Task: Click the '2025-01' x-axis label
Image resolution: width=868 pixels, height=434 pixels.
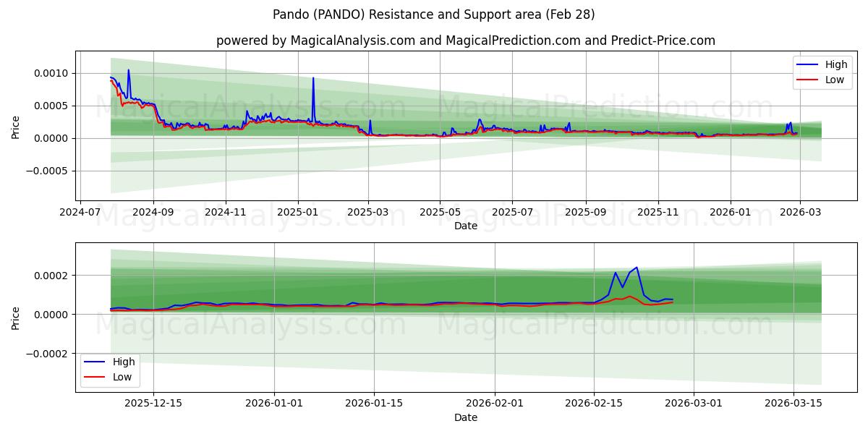Action: (298, 213)
